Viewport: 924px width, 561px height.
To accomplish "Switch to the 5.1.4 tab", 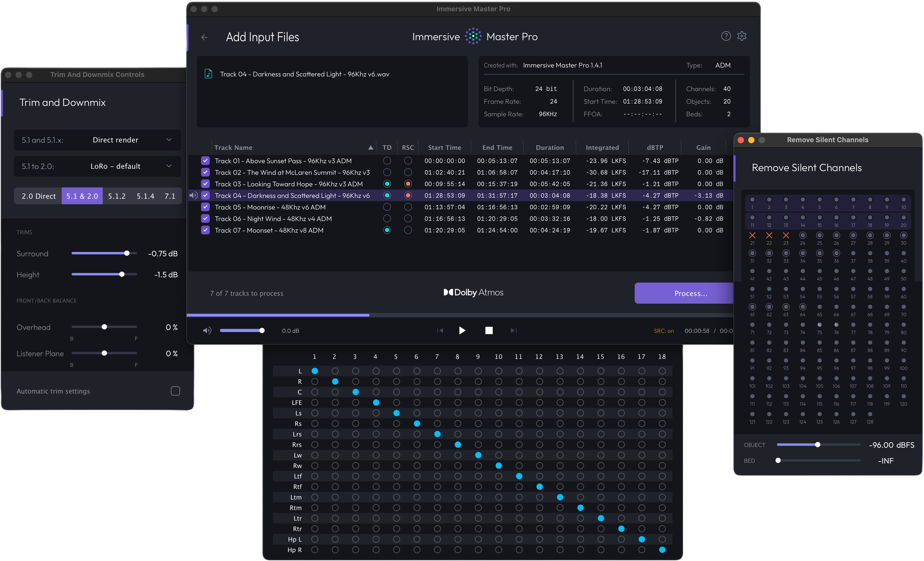I will point(145,196).
